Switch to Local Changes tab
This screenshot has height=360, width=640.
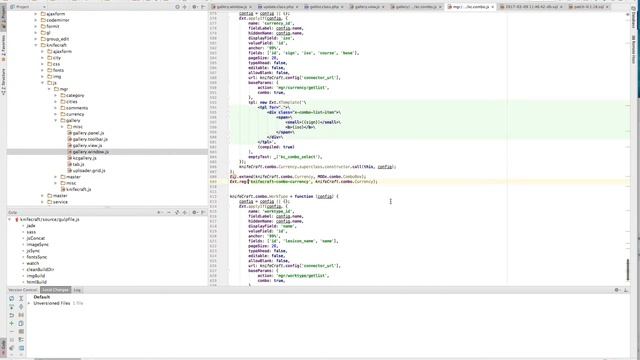[x=56, y=290]
